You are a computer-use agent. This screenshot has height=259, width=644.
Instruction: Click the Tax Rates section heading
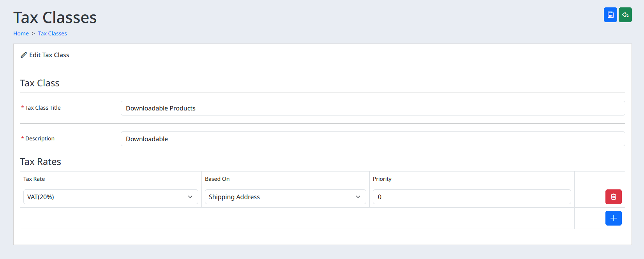coord(41,162)
